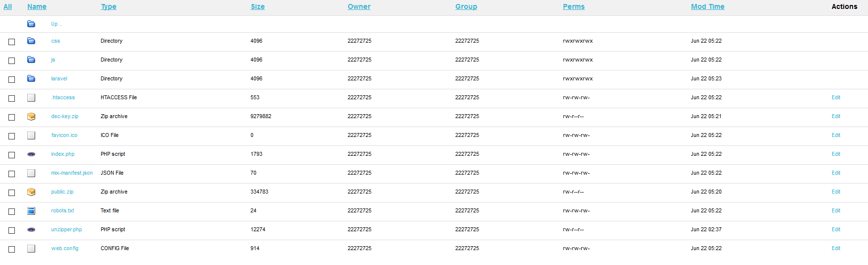The height and width of the screenshot is (265, 868).
Task: Select all files using the All link
Action: [8, 6]
